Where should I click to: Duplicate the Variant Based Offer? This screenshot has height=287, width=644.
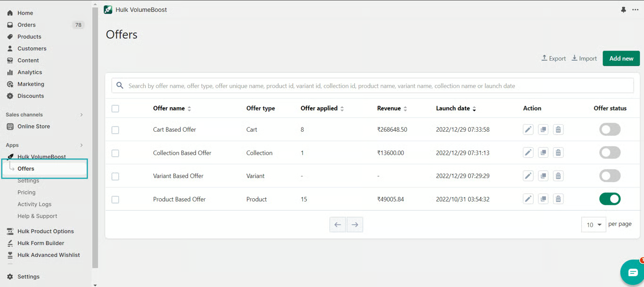(x=543, y=176)
